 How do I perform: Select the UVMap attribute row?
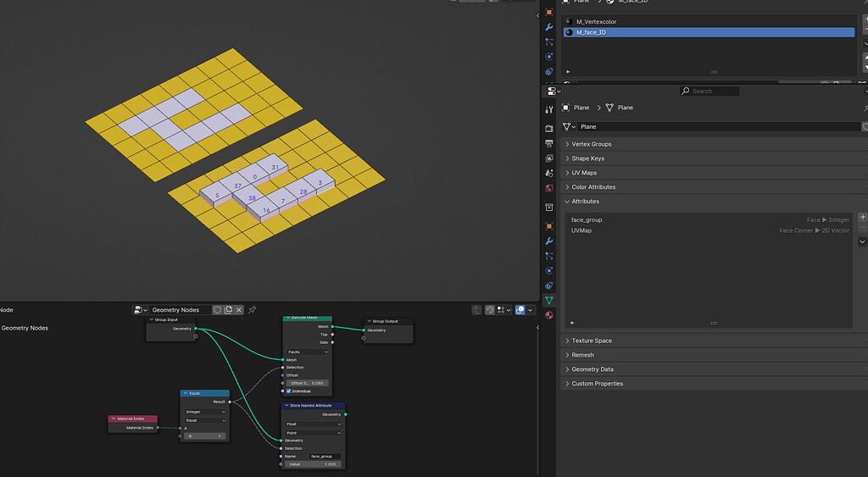click(x=709, y=230)
